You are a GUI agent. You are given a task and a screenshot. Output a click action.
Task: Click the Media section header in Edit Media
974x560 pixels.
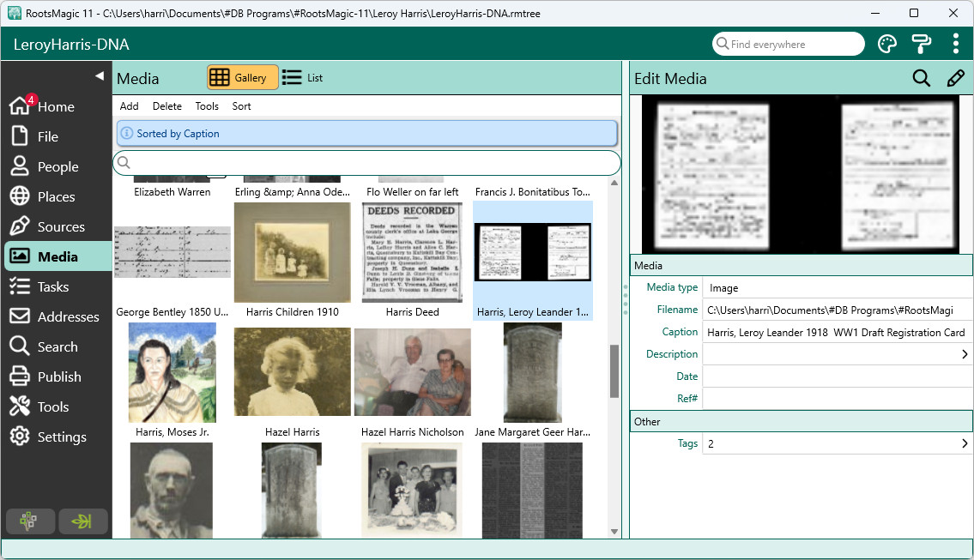802,265
